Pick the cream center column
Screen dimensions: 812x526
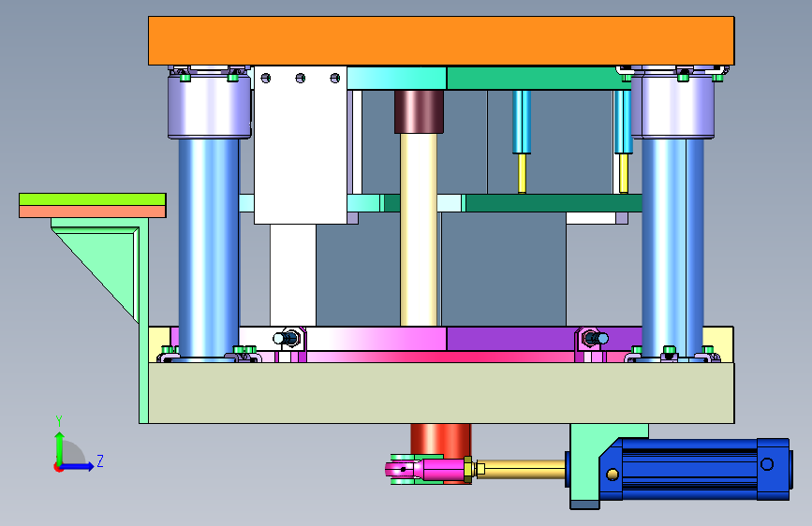419,229
